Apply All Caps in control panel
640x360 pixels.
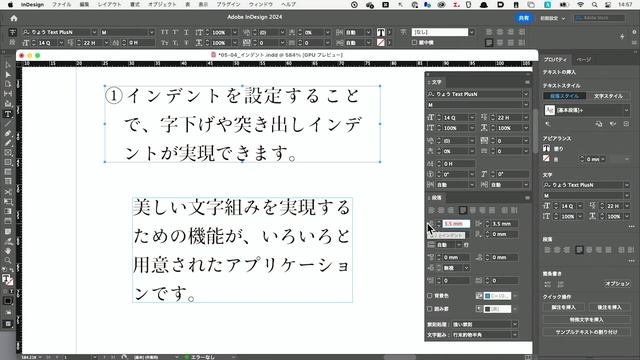164,32
